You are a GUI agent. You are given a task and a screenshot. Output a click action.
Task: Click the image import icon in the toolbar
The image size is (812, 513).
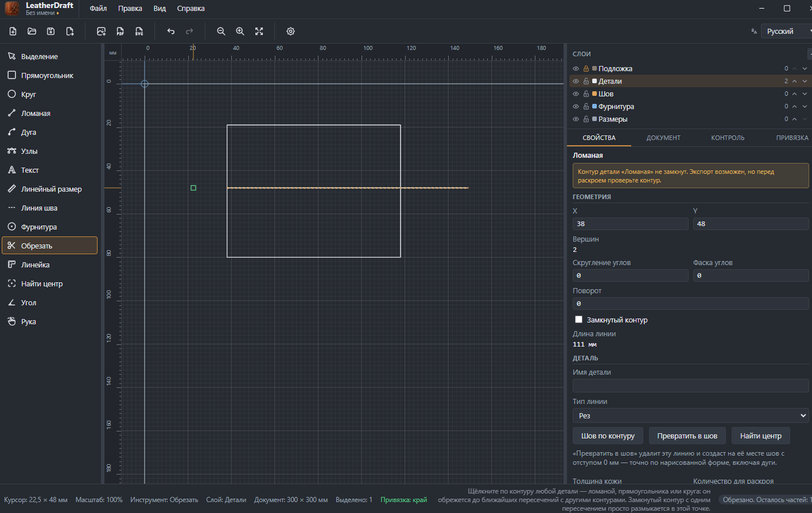102,32
